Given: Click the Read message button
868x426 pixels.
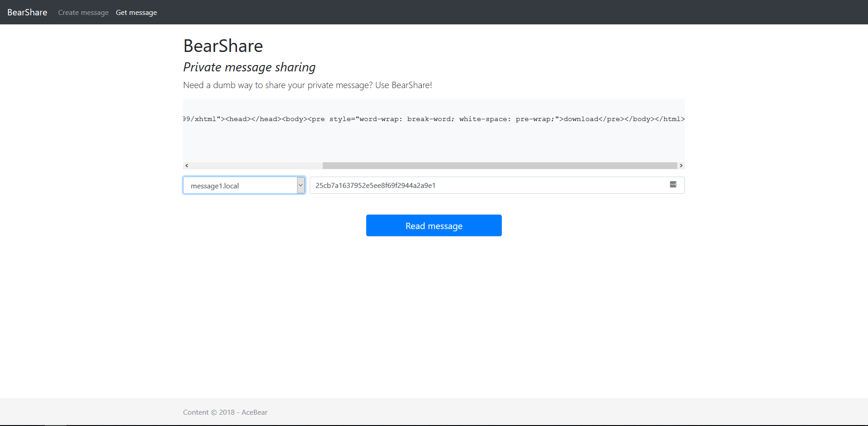Looking at the screenshot, I should (434, 225).
